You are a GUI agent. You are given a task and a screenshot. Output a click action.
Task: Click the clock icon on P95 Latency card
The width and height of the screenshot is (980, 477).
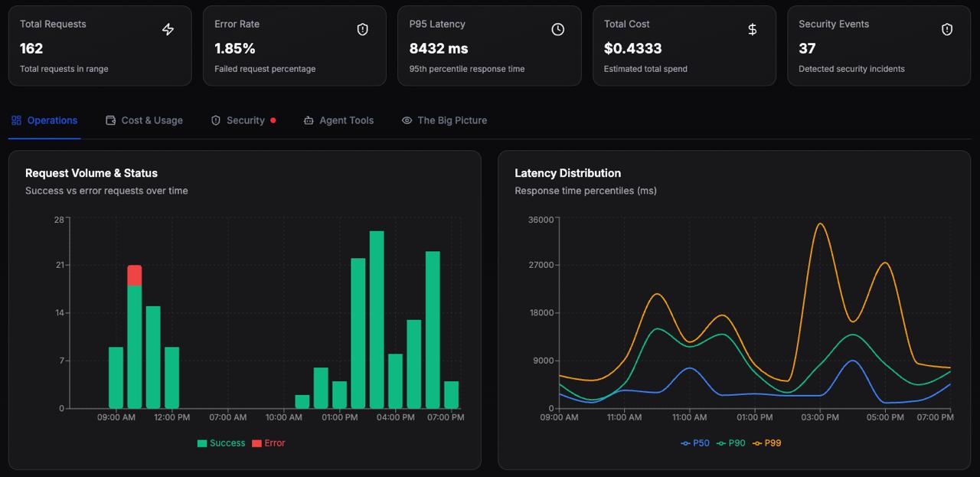[x=558, y=29]
